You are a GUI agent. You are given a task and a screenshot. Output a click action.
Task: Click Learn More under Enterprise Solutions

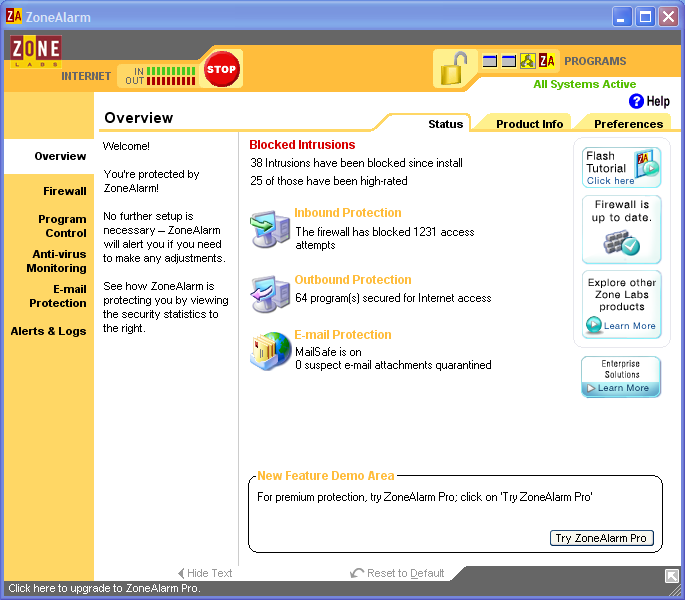pyautogui.click(x=623, y=388)
